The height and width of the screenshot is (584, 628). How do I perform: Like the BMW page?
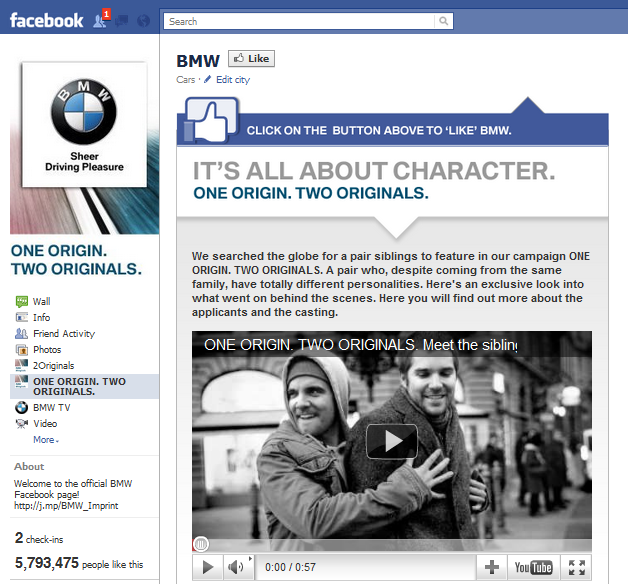point(252,58)
